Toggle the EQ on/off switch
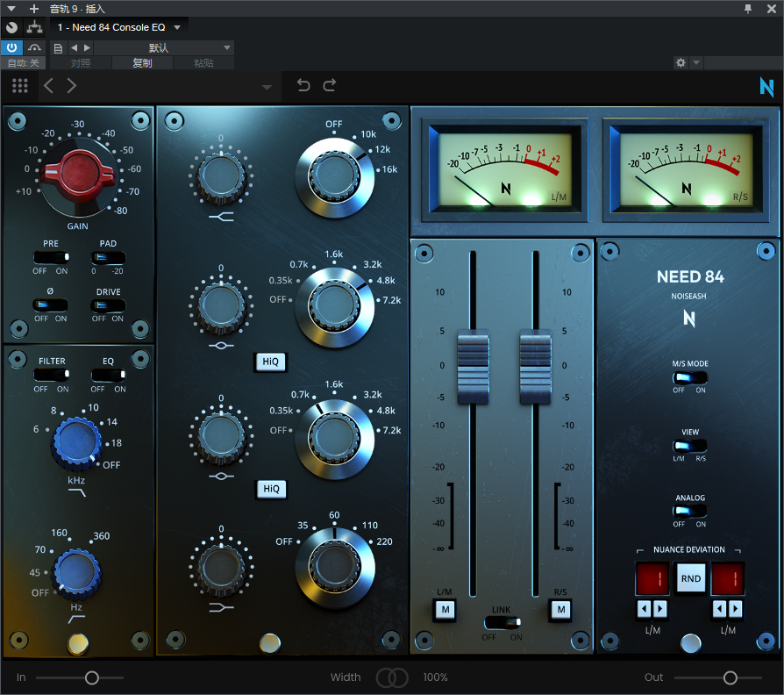784x695 pixels. [108, 375]
